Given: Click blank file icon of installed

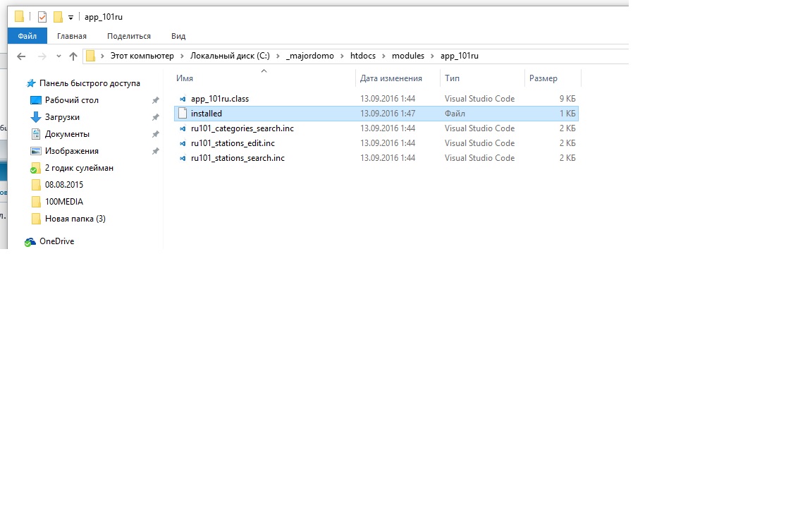Looking at the screenshot, I should tap(183, 114).
